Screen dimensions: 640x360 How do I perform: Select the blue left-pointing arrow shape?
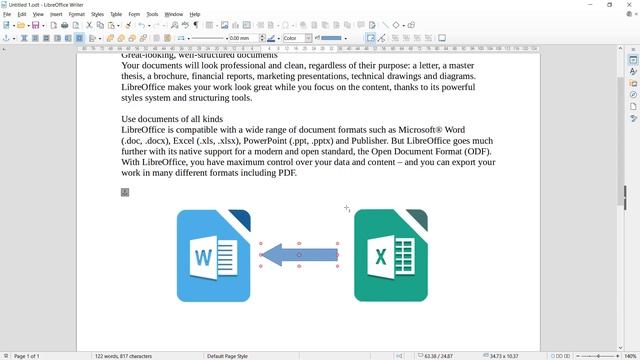coord(299,255)
